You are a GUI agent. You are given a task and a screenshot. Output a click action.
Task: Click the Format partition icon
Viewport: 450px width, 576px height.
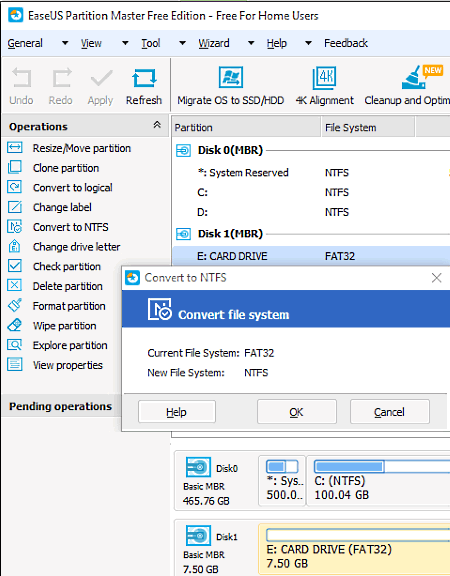pos(15,305)
